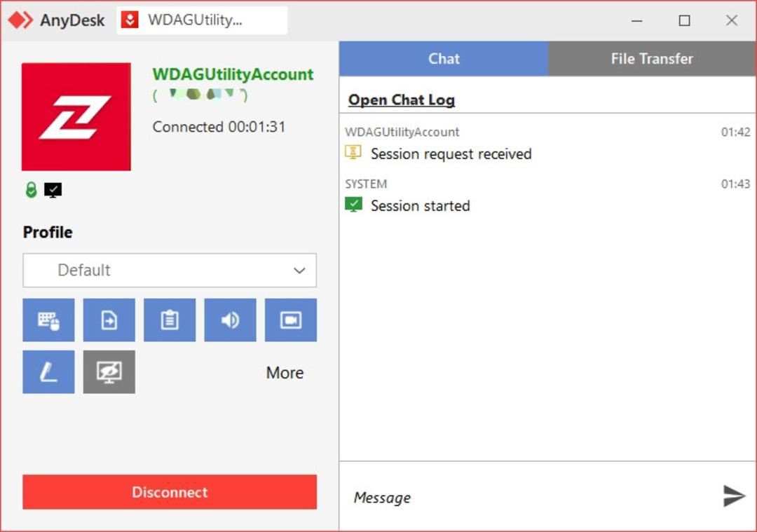The width and height of the screenshot is (757, 532).
Task: Open the WDAGUtility session tab
Action: click(x=203, y=20)
